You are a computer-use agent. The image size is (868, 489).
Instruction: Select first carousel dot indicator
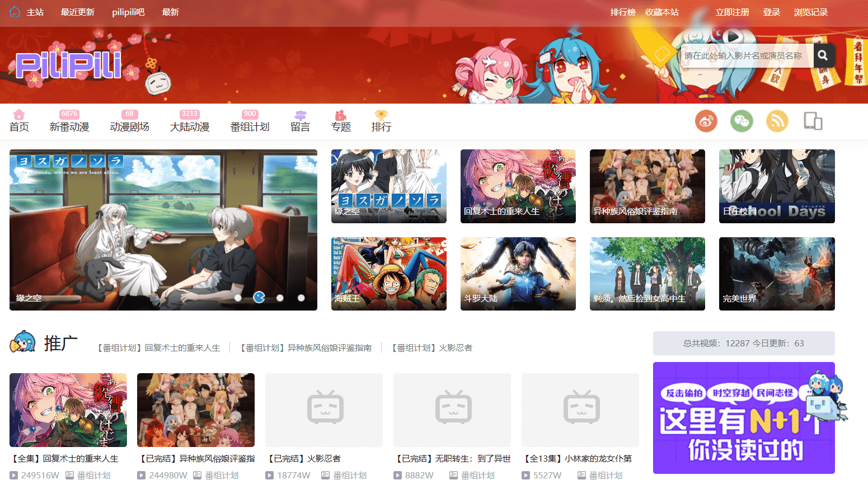[238, 298]
